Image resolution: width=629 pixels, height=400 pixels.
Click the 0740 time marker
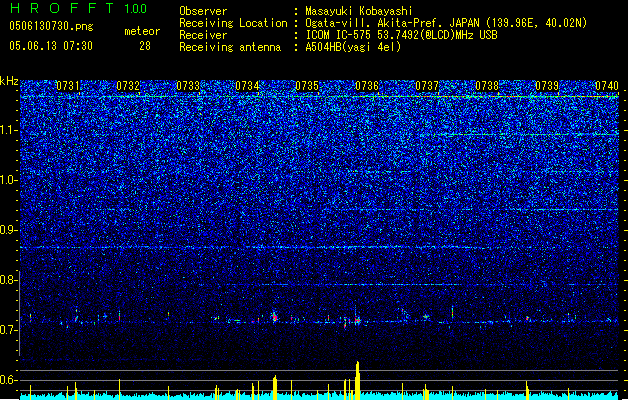coord(607,86)
